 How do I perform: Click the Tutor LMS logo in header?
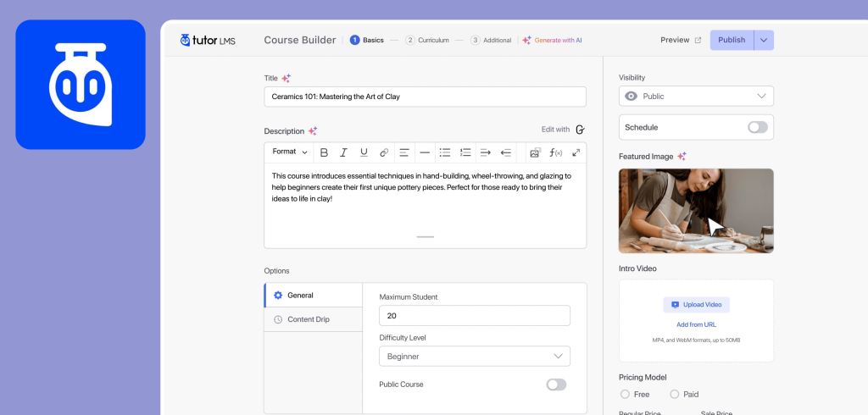[208, 40]
